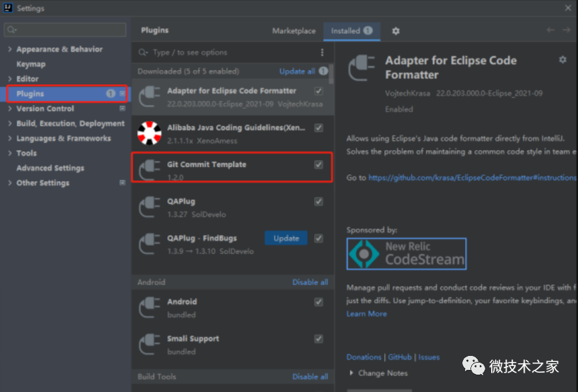This screenshot has width=578, height=392.
Task: Open the Keymap settings page
Action: pyautogui.click(x=31, y=64)
